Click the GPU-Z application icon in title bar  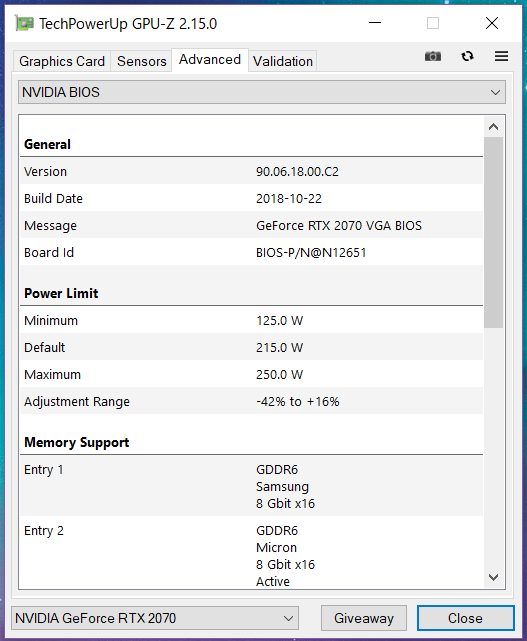pyautogui.click(x=24, y=23)
